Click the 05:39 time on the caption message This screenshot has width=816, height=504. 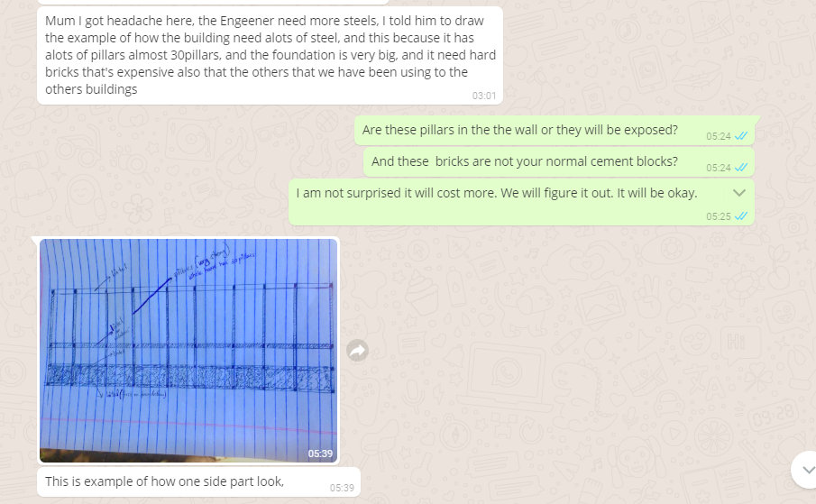click(x=342, y=488)
